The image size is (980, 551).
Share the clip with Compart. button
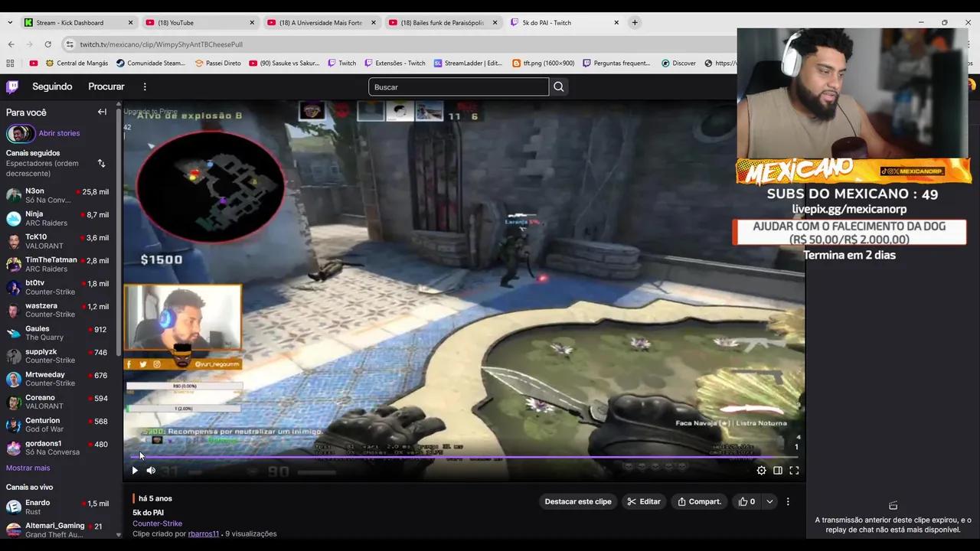[699, 501]
